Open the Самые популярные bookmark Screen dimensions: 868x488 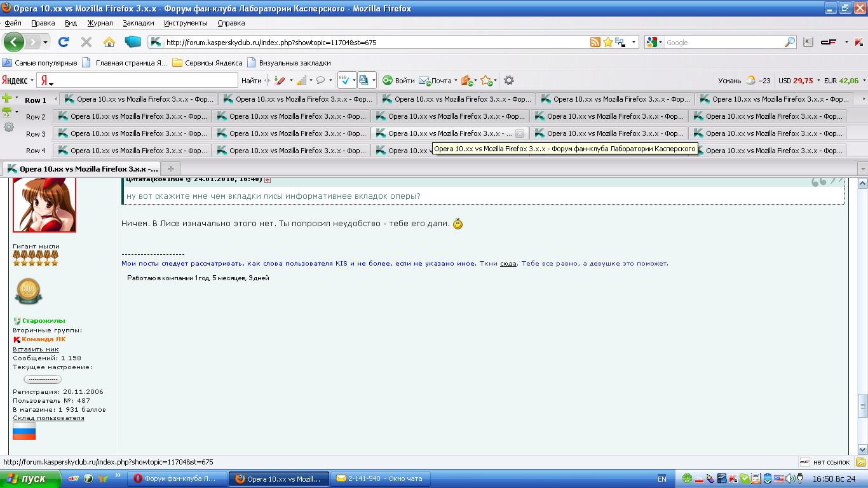39,63
